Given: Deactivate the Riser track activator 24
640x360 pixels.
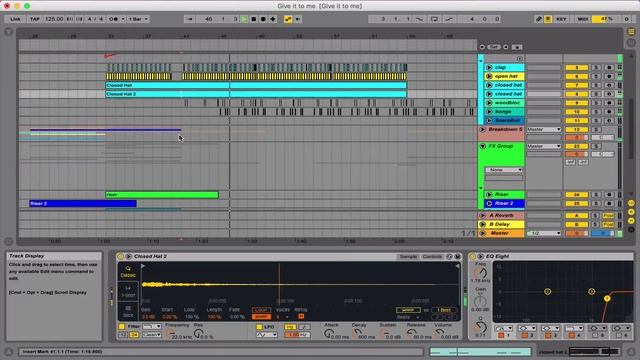Looking at the screenshot, I should point(576,195).
